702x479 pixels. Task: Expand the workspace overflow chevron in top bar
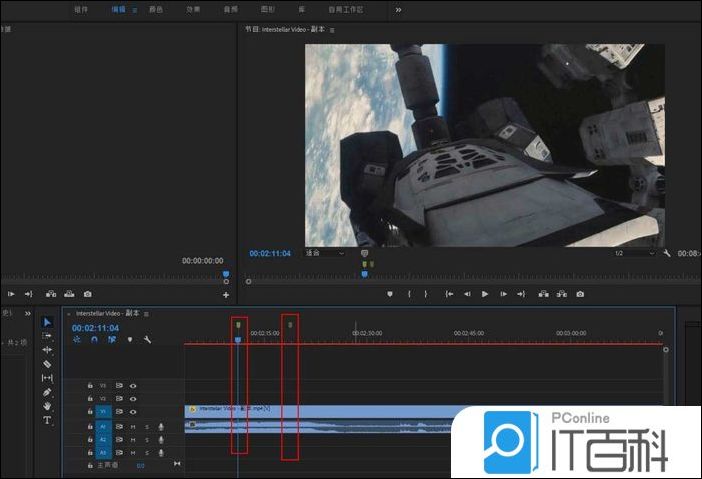398,9
